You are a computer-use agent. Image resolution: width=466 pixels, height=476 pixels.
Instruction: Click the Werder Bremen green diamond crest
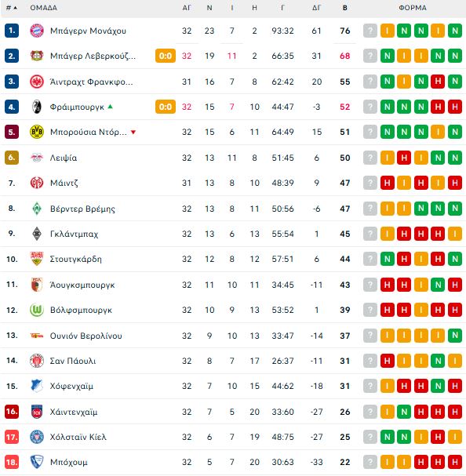point(37,209)
